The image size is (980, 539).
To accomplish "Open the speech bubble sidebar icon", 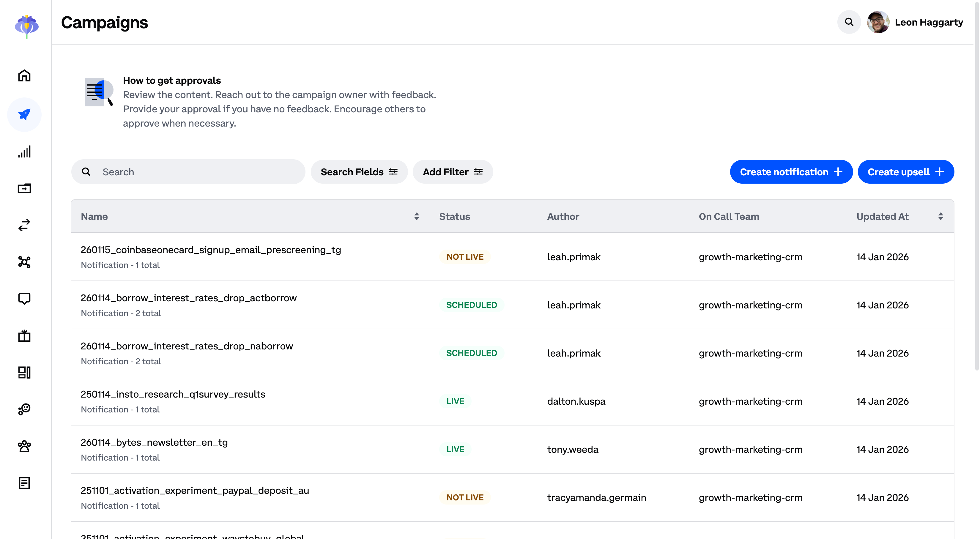I will coord(24,299).
